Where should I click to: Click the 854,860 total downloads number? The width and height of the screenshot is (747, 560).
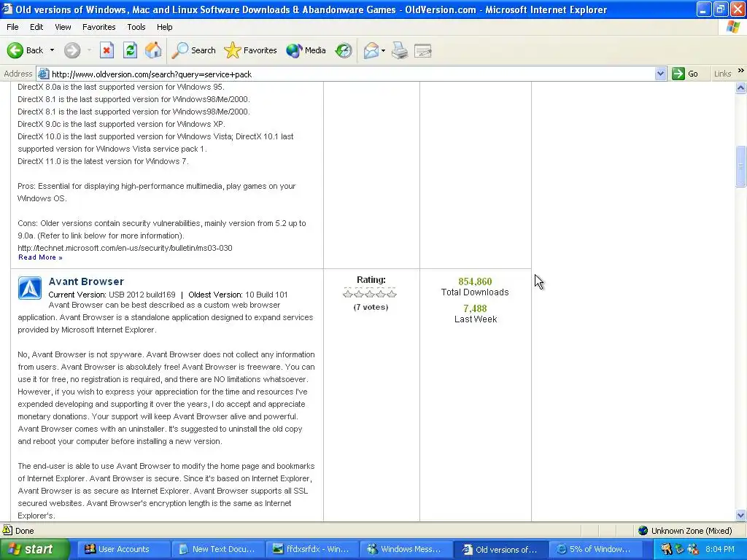point(475,281)
